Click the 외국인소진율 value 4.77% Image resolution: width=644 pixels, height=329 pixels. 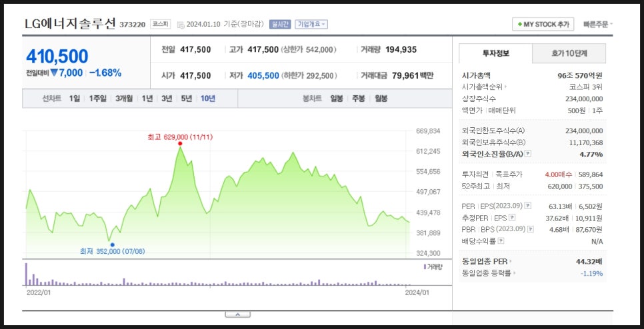[x=592, y=155]
